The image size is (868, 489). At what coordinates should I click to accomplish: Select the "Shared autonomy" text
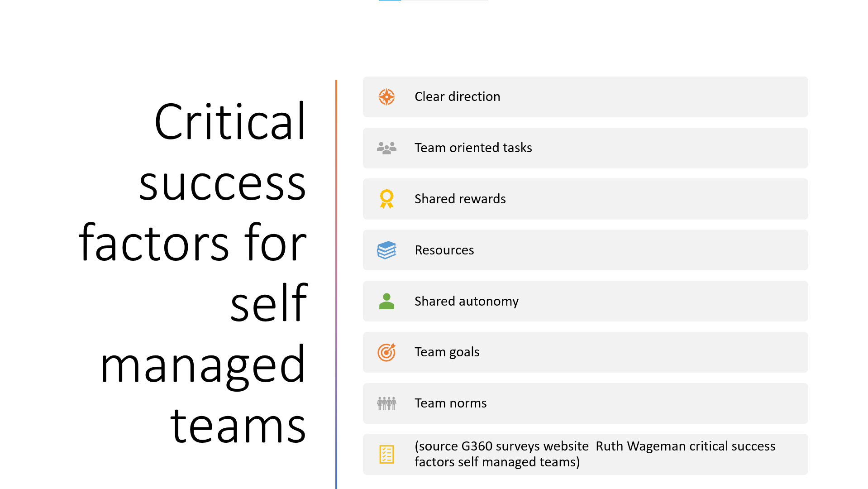466,302
